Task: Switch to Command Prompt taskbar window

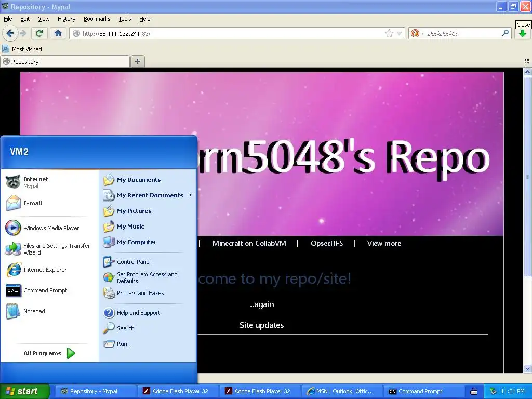Action: (x=424, y=391)
